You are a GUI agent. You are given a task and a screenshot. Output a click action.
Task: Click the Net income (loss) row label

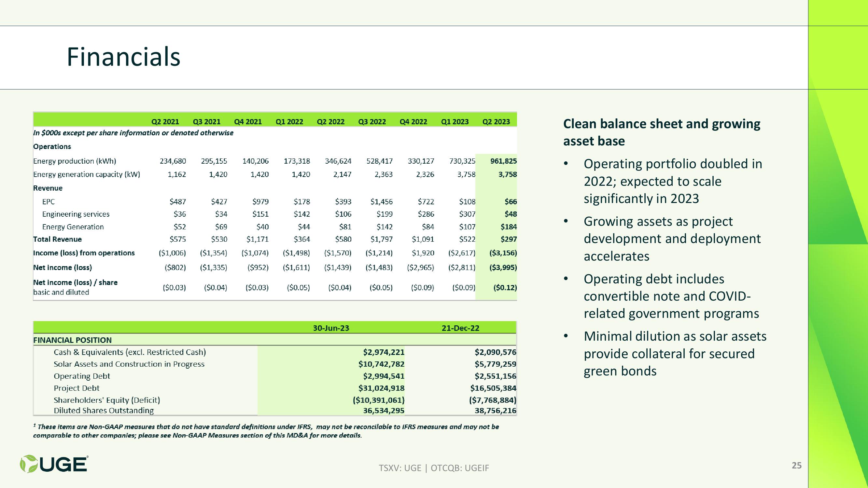[63, 268]
